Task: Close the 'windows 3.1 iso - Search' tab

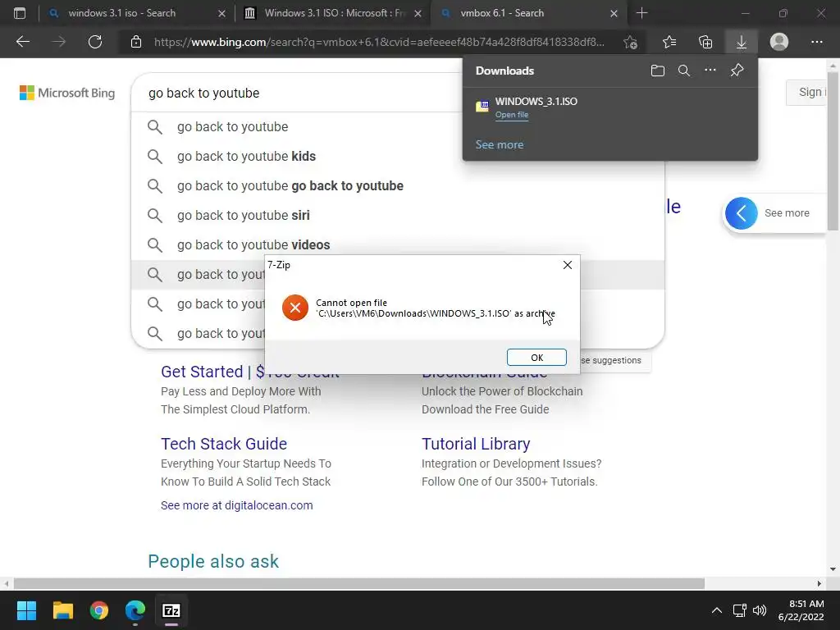Action: [221, 13]
